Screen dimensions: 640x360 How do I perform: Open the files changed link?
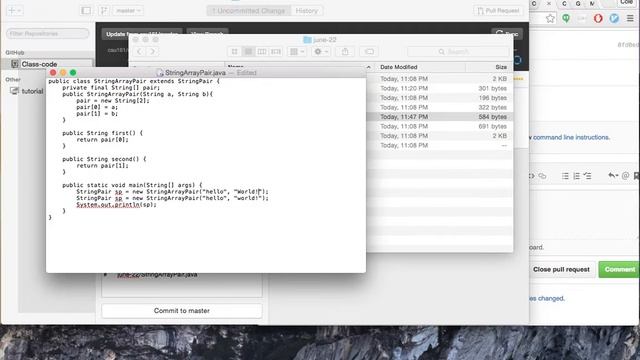pos(547,298)
